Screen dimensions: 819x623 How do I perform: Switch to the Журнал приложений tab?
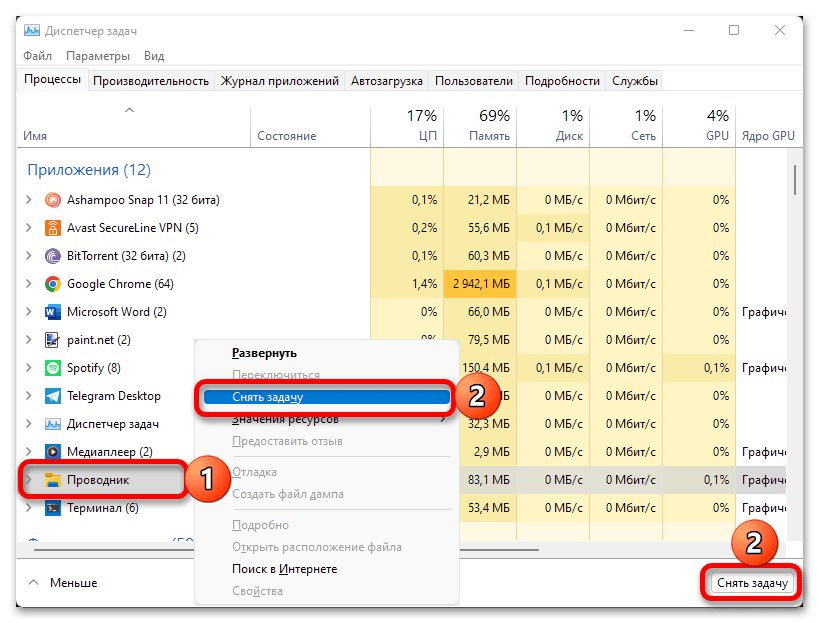[279, 81]
